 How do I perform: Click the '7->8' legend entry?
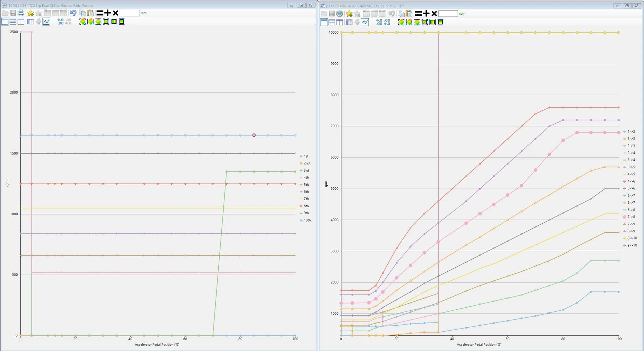tap(629, 217)
